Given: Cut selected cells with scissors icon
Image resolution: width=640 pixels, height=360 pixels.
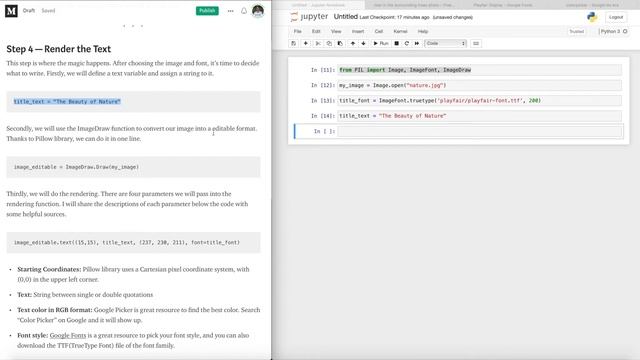Looking at the screenshot, I should [x=318, y=43].
